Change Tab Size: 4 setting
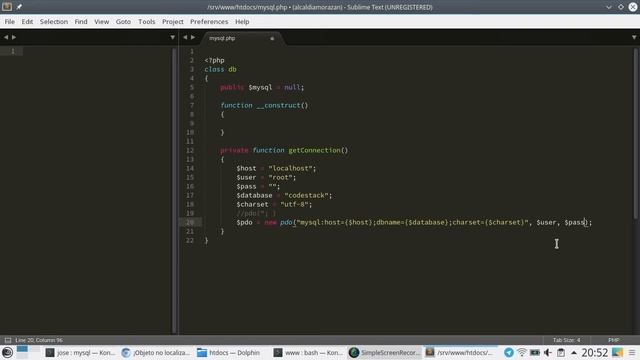The height and width of the screenshot is (360, 640). (566, 340)
